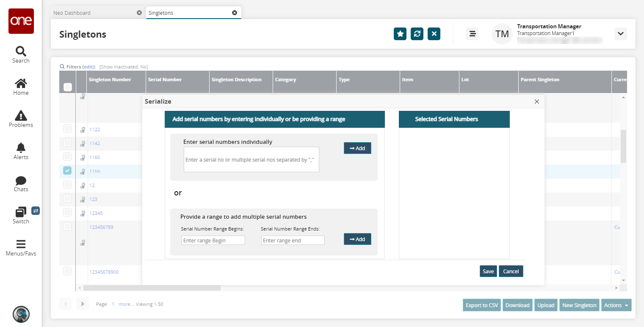
Task: Click the Serial Number Range Ends field
Action: point(293,240)
